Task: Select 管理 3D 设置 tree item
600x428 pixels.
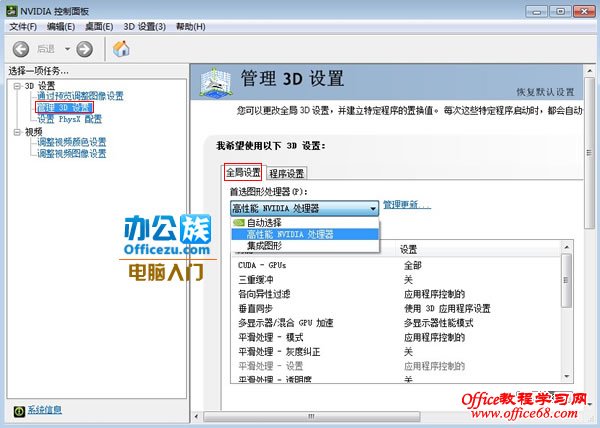Action: pos(64,107)
